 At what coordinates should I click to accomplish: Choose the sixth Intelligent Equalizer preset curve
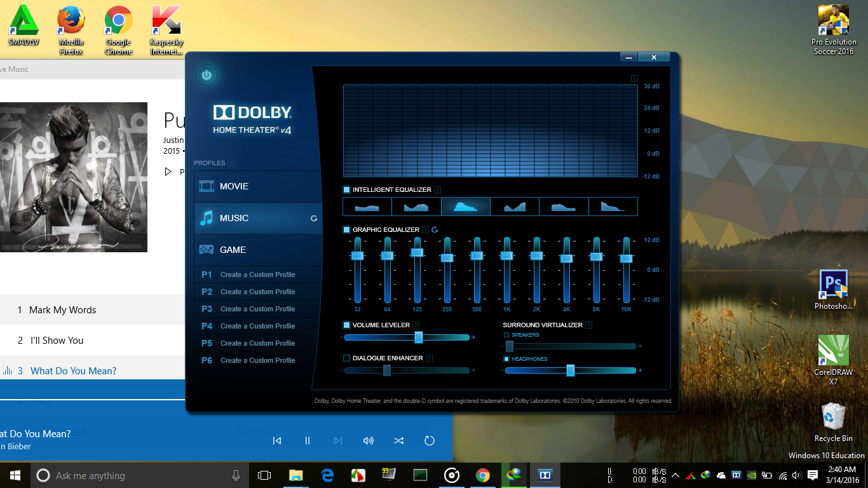[613, 207]
